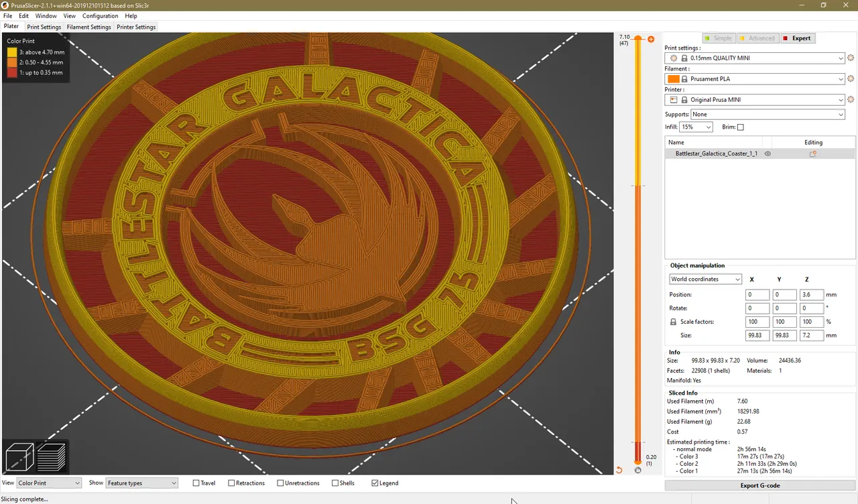Click the Size Z field showing 7.2

click(812, 335)
